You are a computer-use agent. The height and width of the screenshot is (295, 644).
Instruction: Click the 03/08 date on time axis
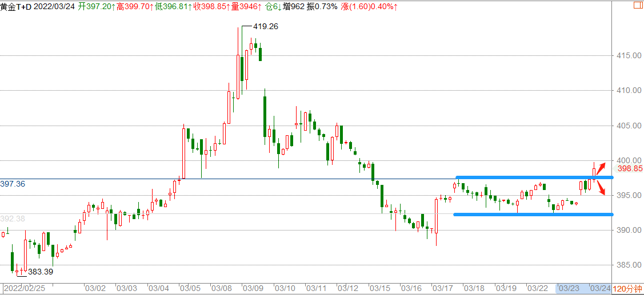(222, 289)
